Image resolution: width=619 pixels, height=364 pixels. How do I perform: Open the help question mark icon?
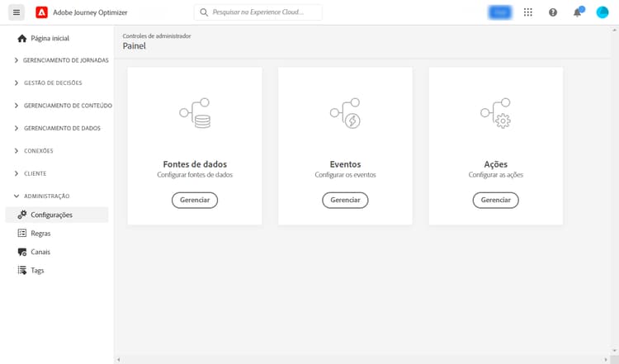553,12
